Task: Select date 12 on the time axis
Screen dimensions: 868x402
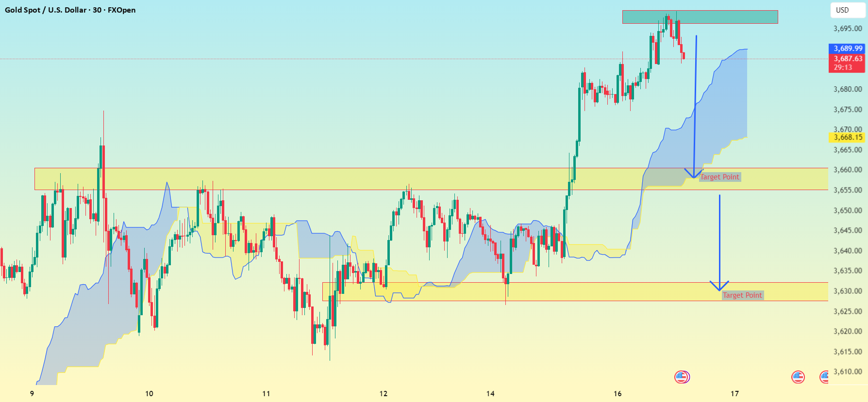Action: 384,393
